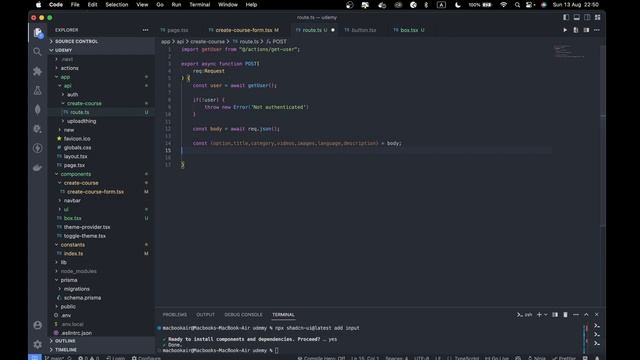Open the Explorer view in activity bar

point(38,33)
